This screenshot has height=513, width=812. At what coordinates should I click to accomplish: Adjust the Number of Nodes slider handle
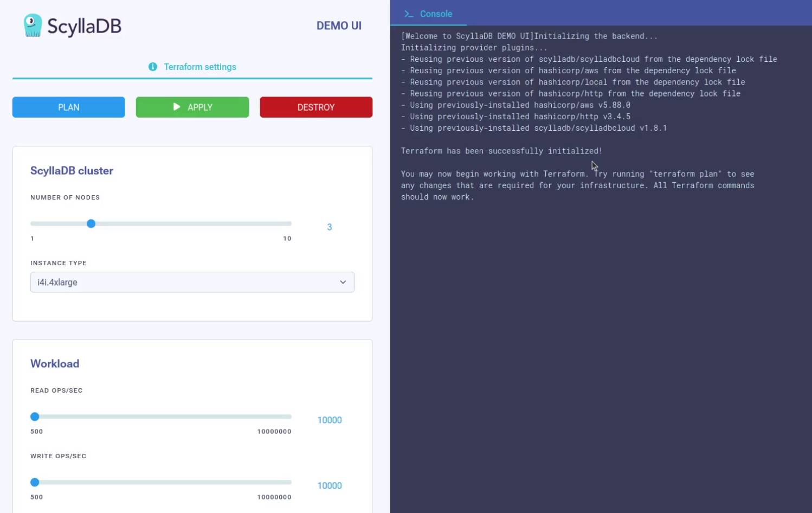91,223
